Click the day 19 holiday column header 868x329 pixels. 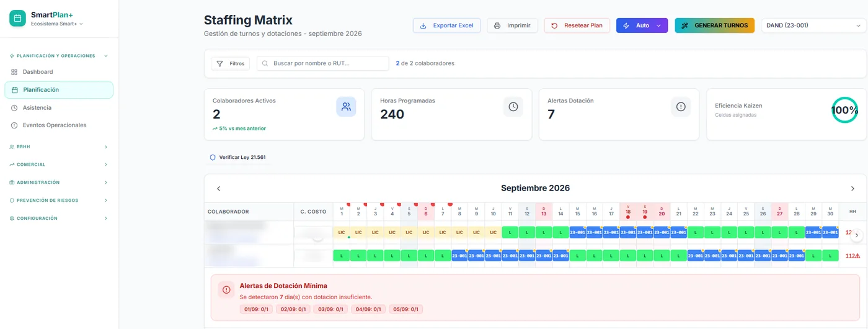tap(645, 212)
